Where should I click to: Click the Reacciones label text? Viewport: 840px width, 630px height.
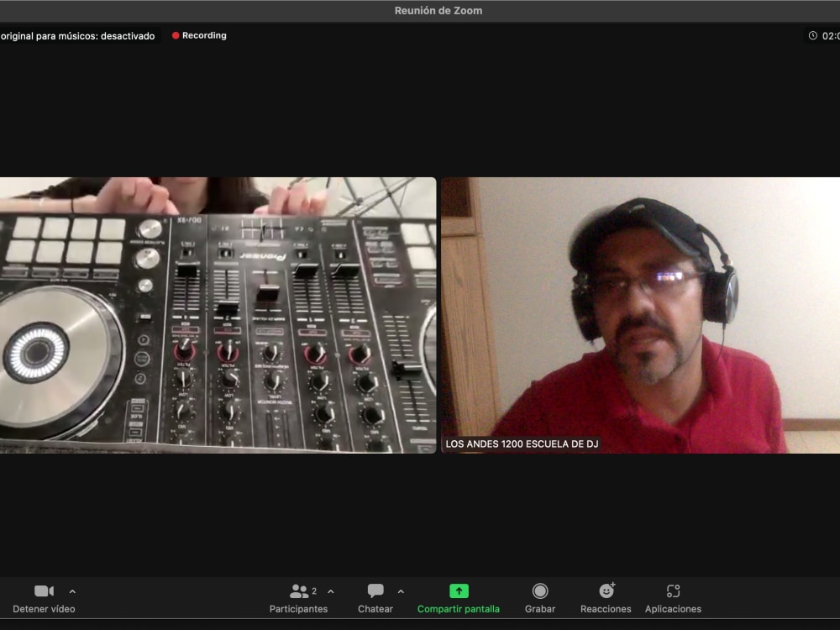click(x=606, y=609)
